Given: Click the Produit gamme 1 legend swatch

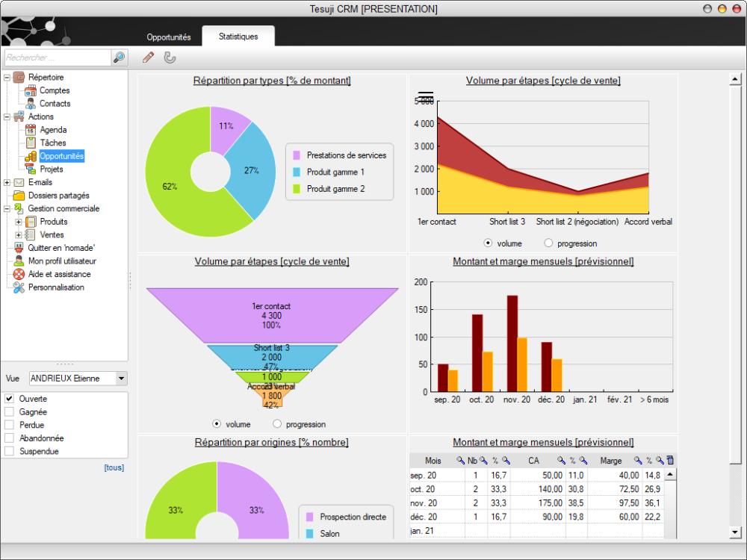Looking at the screenshot, I should [x=297, y=172].
